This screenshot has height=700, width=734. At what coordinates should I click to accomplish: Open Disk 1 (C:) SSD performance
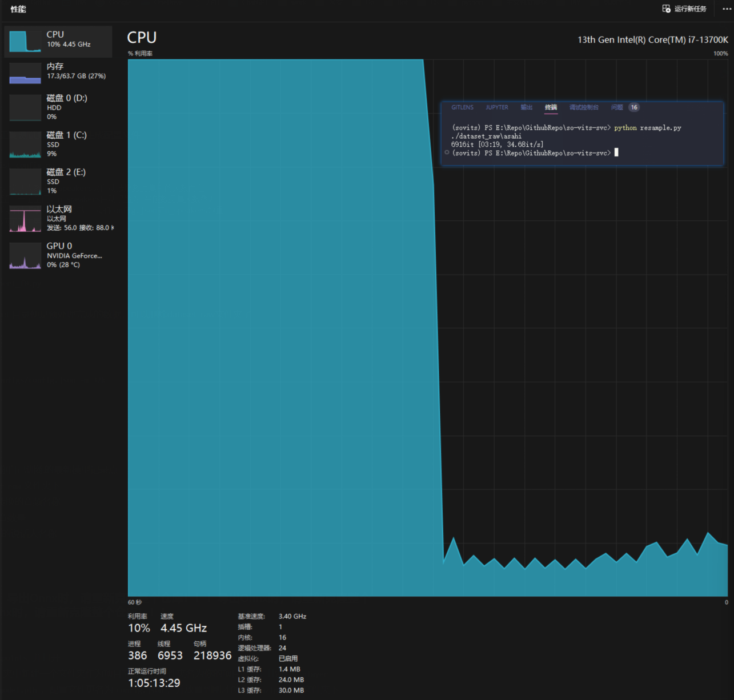tap(58, 144)
